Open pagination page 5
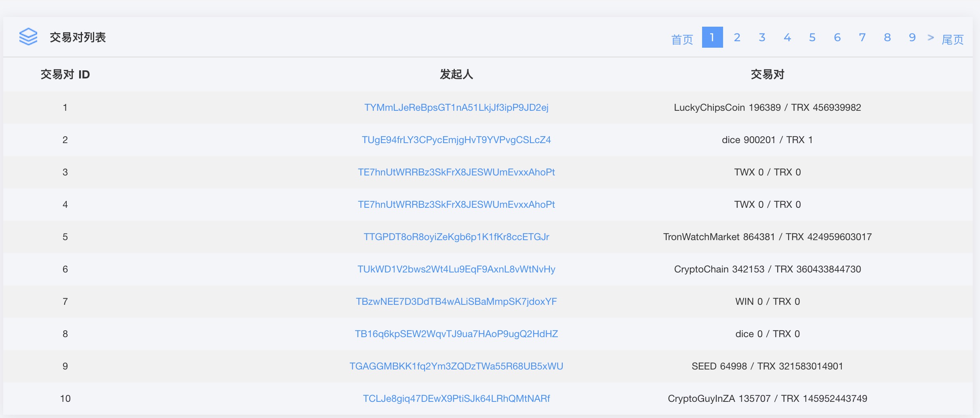Image resolution: width=980 pixels, height=418 pixels. tap(812, 37)
